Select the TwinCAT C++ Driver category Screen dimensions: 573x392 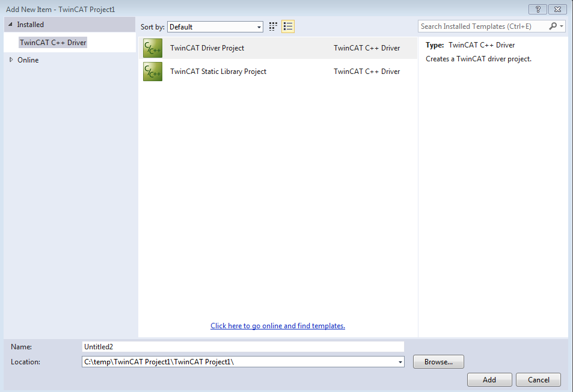click(53, 42)
